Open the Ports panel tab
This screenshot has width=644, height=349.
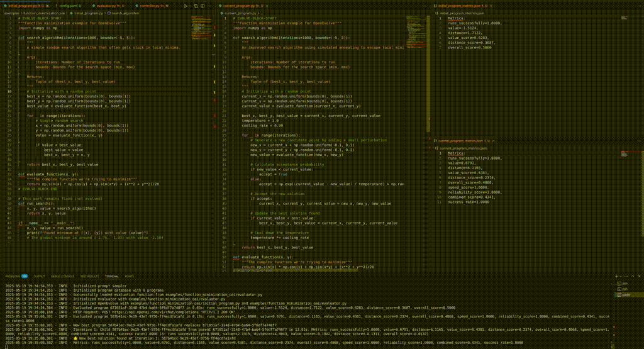coord(129,276)
